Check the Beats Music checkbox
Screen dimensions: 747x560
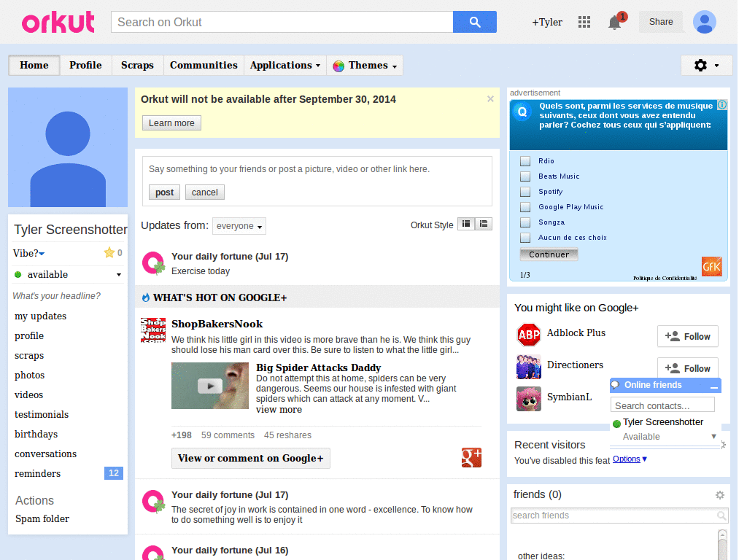525,176
